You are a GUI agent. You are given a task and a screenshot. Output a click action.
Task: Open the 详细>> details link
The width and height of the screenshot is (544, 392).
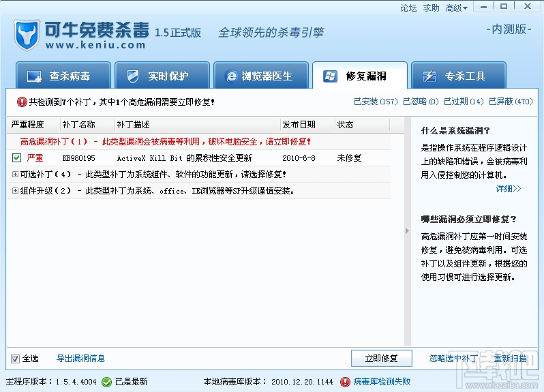(509, 188)
